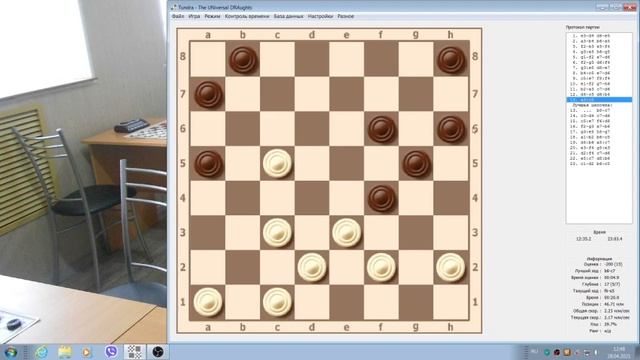The height and width of the screenshot is (360, 640).
Task: Open OBS Studio from the taskbar
Action: click(x=158, y=351)
